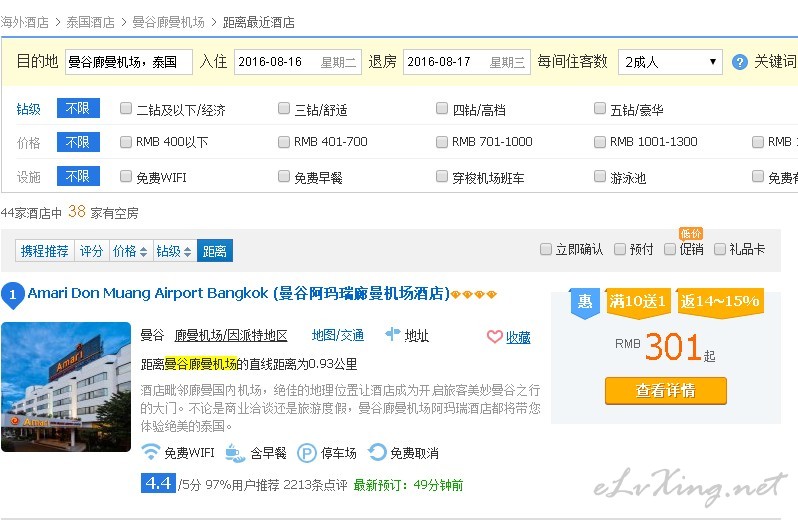Click the free cancellation refresh icon
The image size is (798, 520).
click(377, 452)
